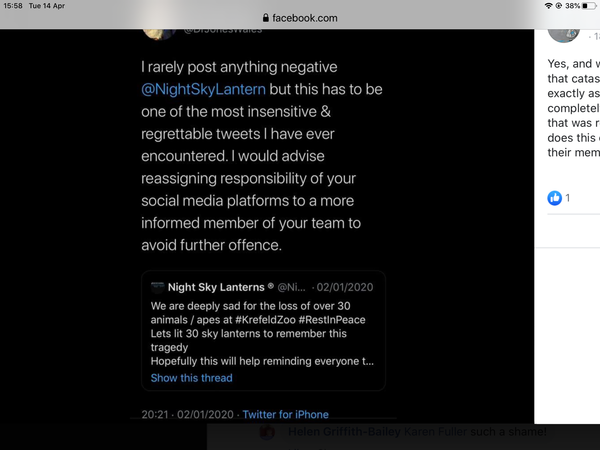Click the battery indicator icon

tap(589, 6)
